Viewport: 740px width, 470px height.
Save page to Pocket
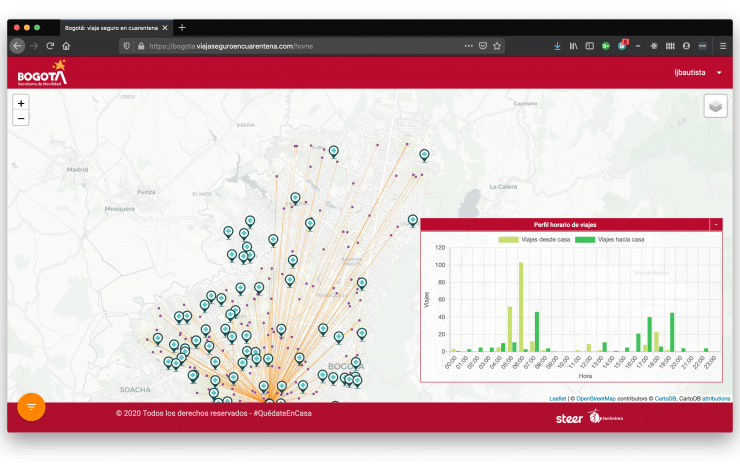point(482,46)
